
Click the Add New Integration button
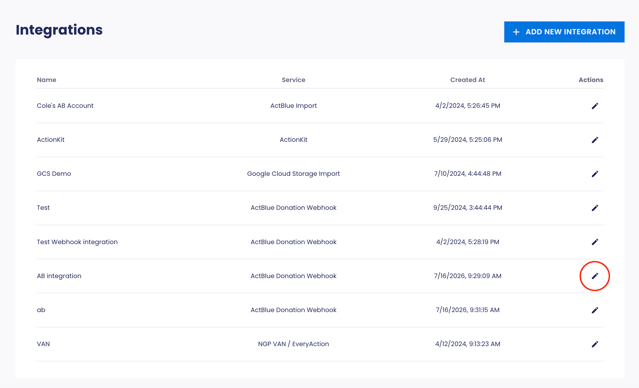click(564, 32)
